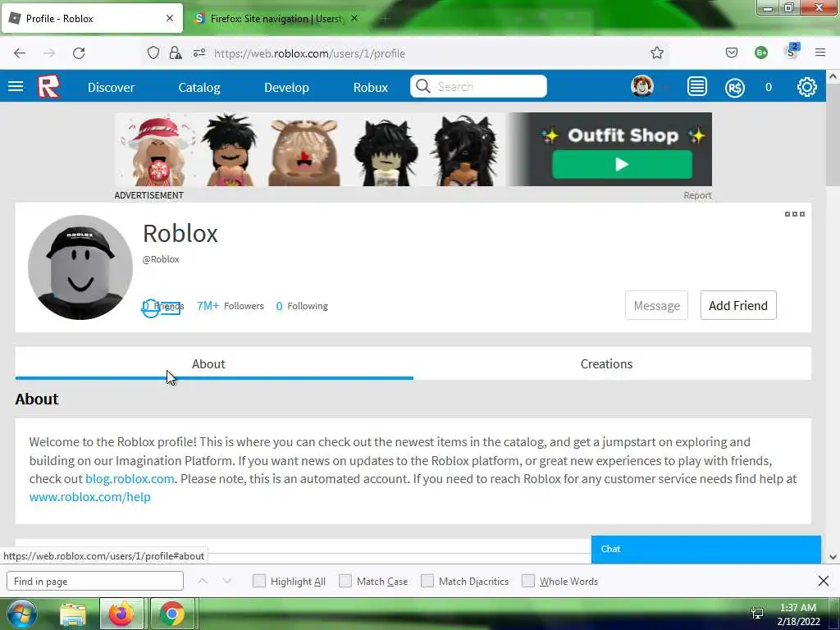Image resolution: width=840 pixels, height=630 pixels.
Task: Open the Windows Start button
Action: point(21,614)
